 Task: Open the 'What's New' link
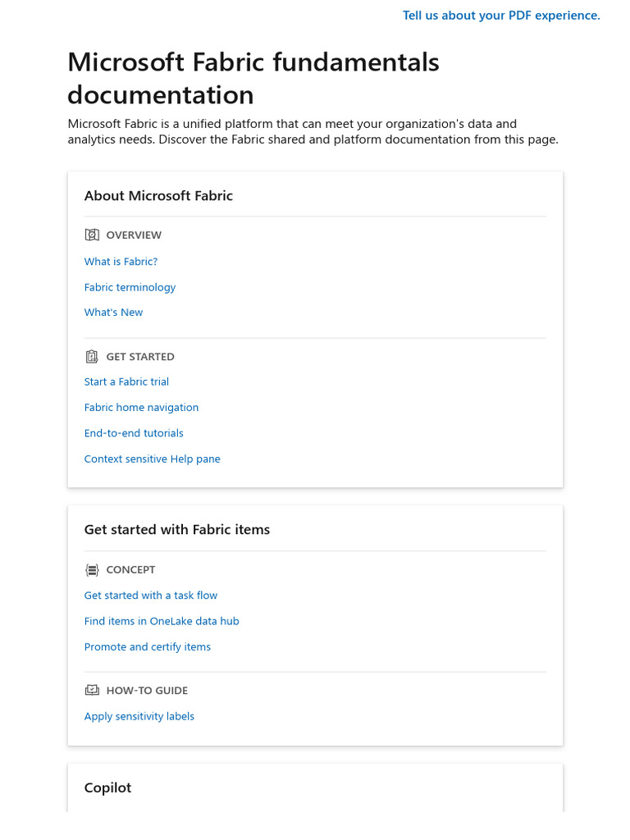click(x=113, y=313)
